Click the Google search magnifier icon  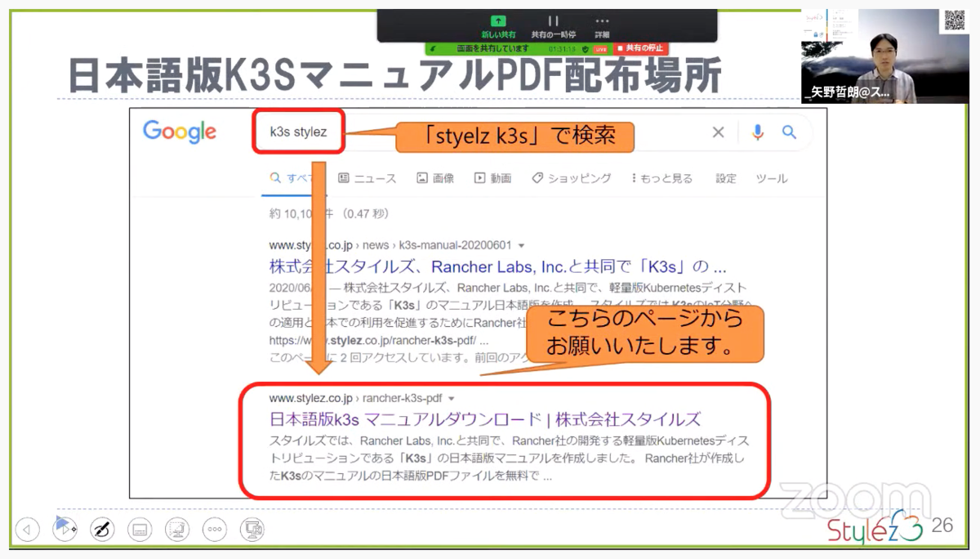pos(791,132)
